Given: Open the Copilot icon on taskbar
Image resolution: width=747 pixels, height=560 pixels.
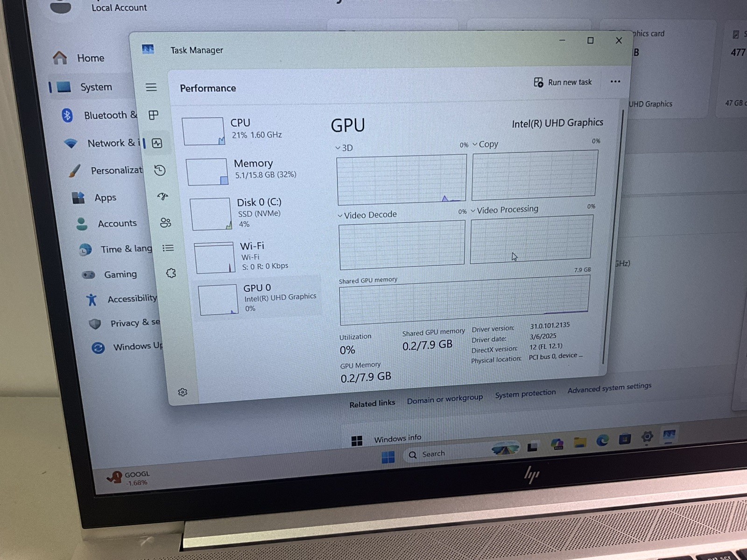Looking at the screenshot, I should (557, 444).
